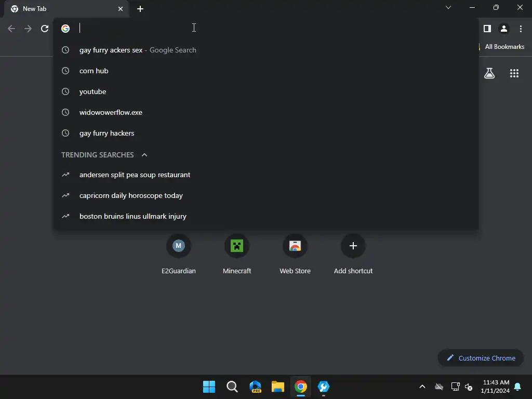Click Add shortcut button
The image size is (532, 399).
pos(353,254)
